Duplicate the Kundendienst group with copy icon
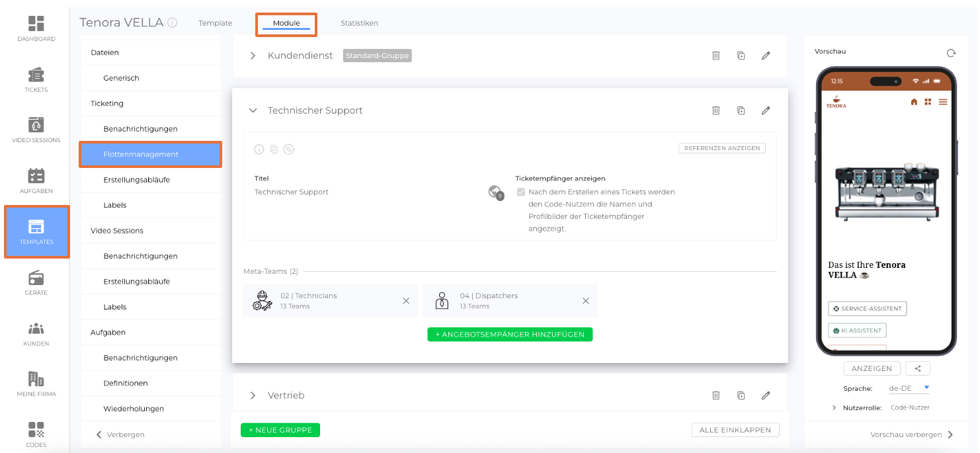This screenshot has height=453, width=980. [x=741, y=56]
